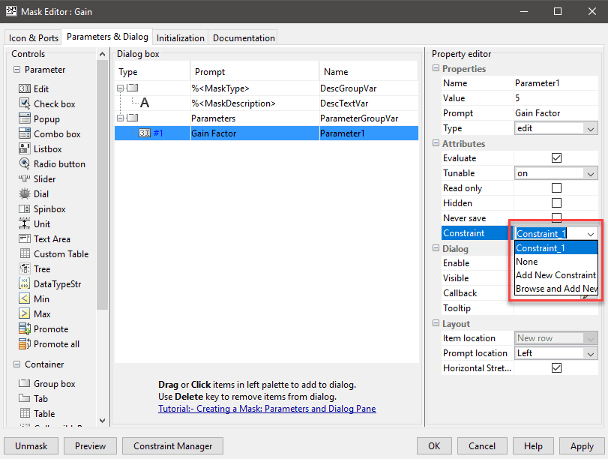Add a Dial control

click(34, 194)
